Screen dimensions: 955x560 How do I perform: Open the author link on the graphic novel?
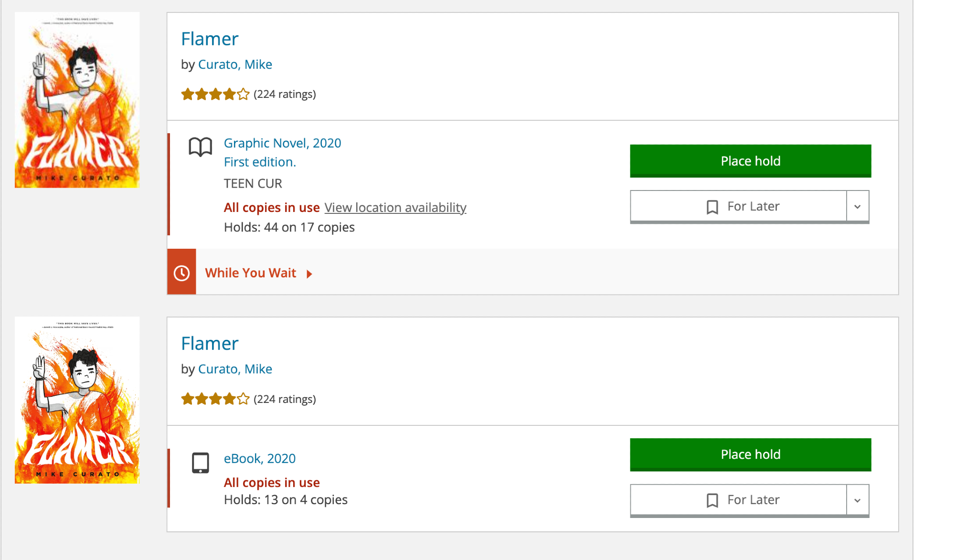point(235,64)
